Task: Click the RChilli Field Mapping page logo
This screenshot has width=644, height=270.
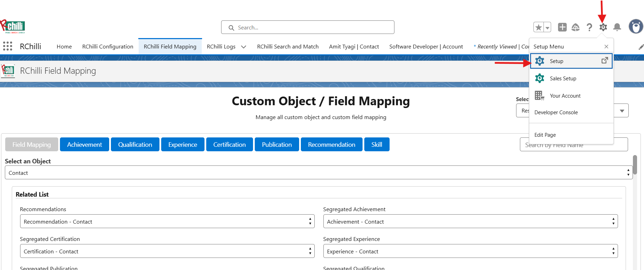Action: [x=8, y=71]
